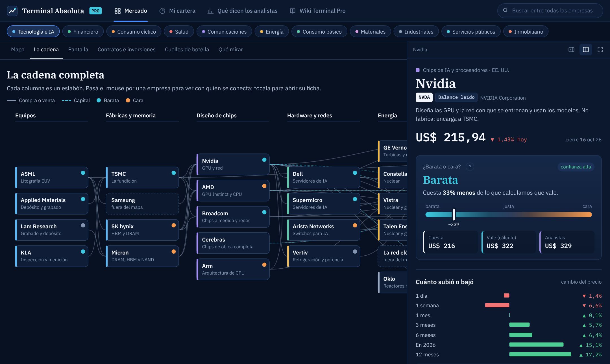Switch to the Pantalla tab
This screenshot has width=610, height=364.
[x=78, y=50]
